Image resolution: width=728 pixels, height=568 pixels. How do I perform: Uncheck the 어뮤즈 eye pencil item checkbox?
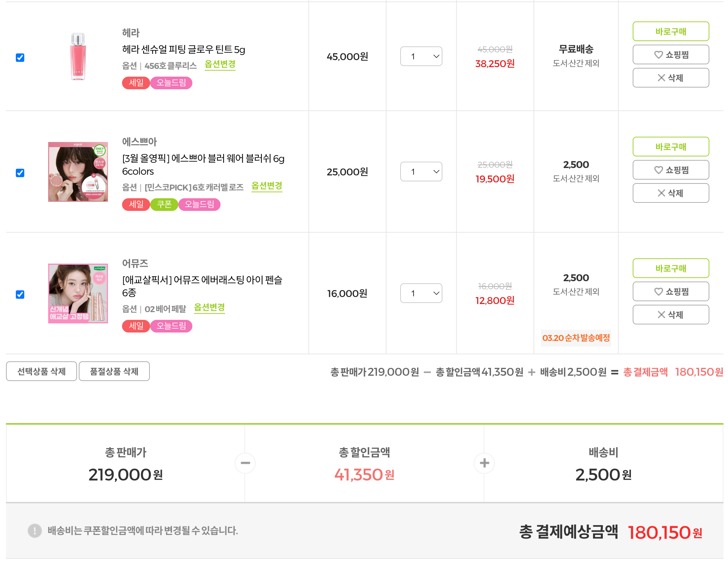[x=20, y=295]
